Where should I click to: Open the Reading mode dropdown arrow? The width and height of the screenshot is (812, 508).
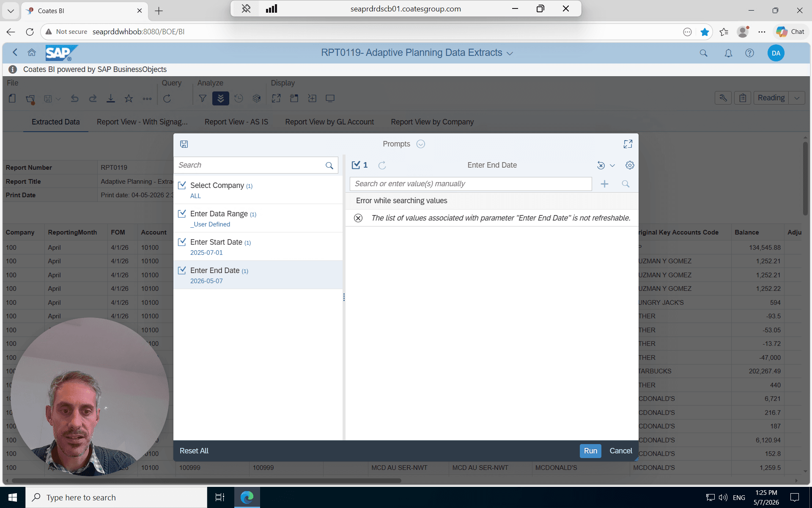(797, 98)
